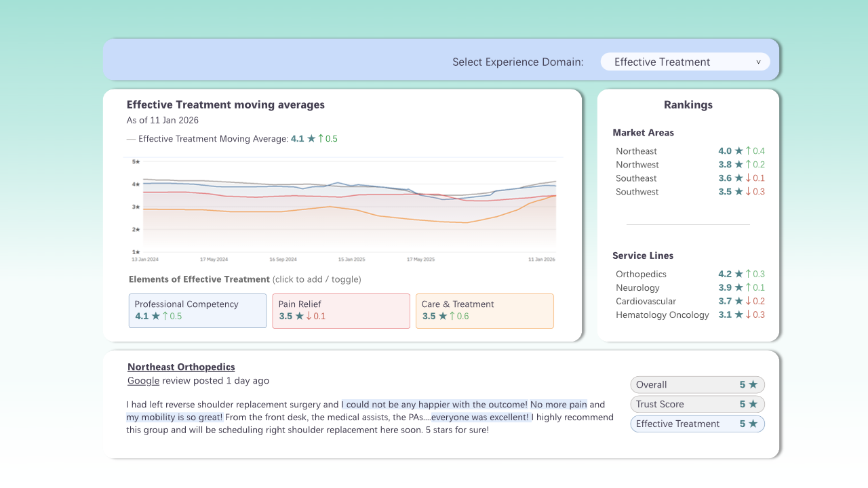Image resolution: width=868 pixels, height=488 pixels.
Task: Click the Overall score pill
Action: pos(697,385)
